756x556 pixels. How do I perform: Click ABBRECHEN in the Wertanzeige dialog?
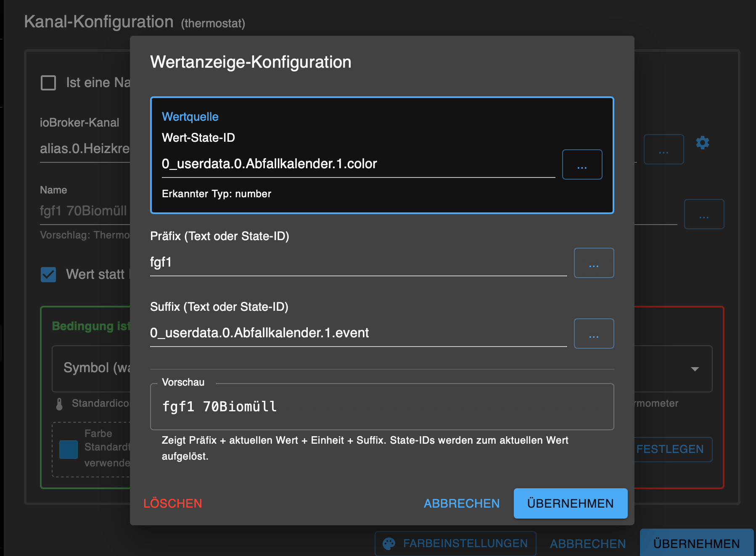tap(461, 503)
